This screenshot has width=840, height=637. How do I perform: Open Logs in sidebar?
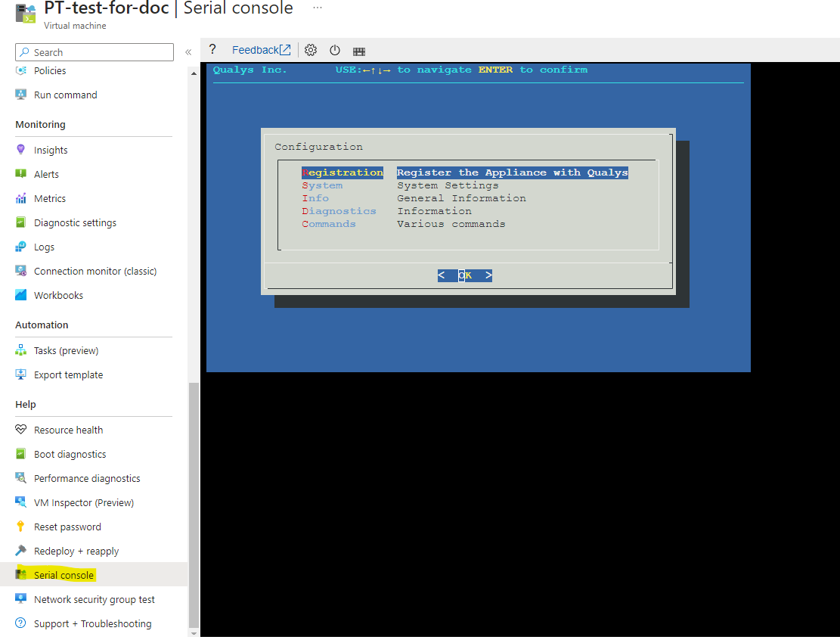(x=44, y=247)
